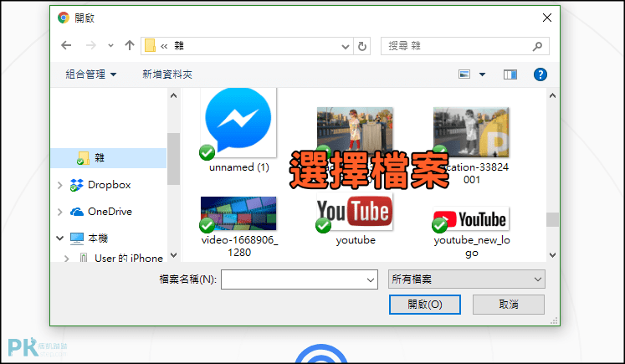Click the 檔案名稱 input field
Image resolution: width=625 pixels, height=364 pixels.
[300, 279]
